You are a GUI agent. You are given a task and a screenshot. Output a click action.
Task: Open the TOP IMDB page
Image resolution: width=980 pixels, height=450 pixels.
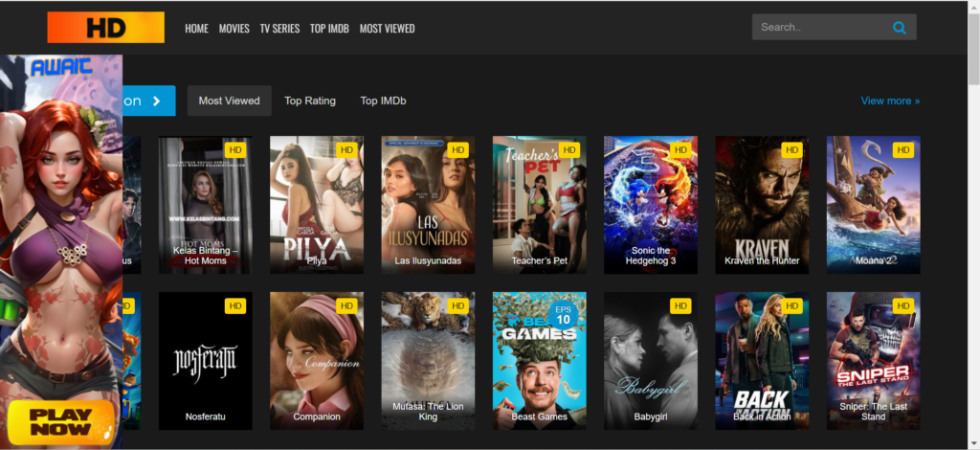point(329,28)
